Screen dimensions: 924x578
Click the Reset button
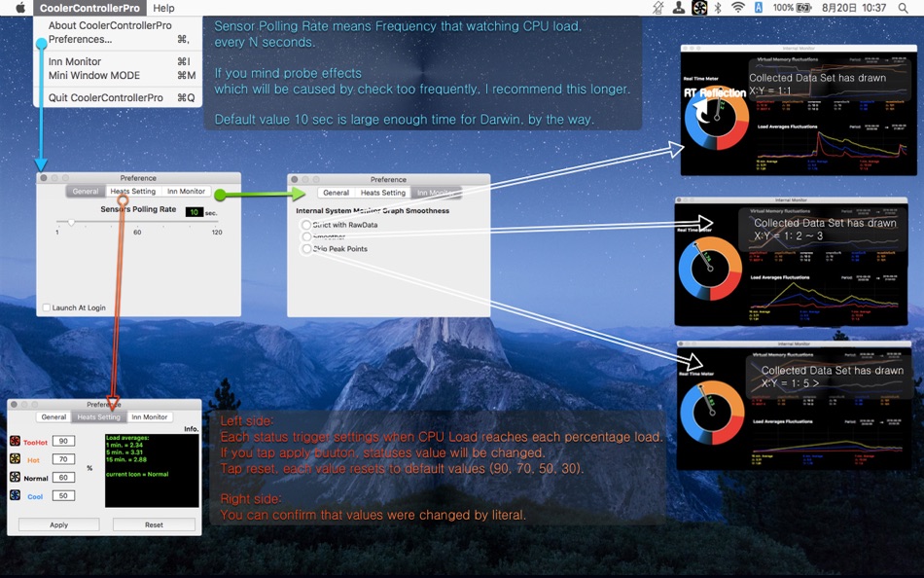click(154, 524)
